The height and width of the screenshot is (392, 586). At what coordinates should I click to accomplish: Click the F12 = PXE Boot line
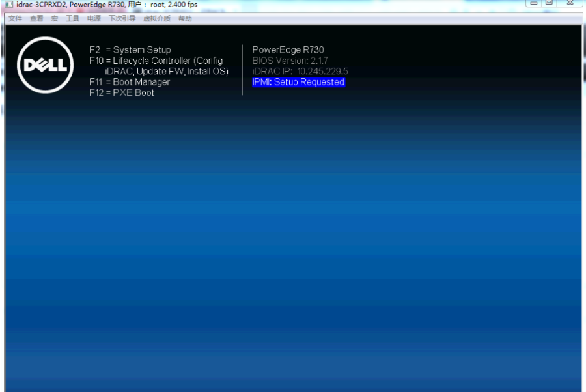coord(122,92)
